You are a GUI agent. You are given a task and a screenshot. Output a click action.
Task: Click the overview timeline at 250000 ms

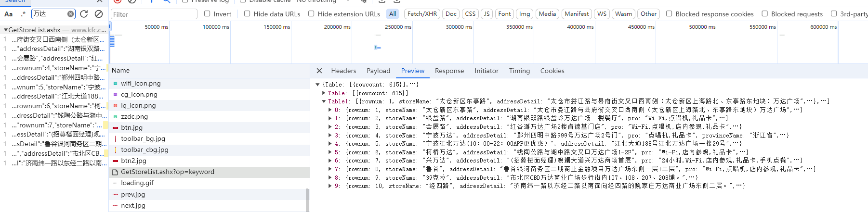pos(398,43)
